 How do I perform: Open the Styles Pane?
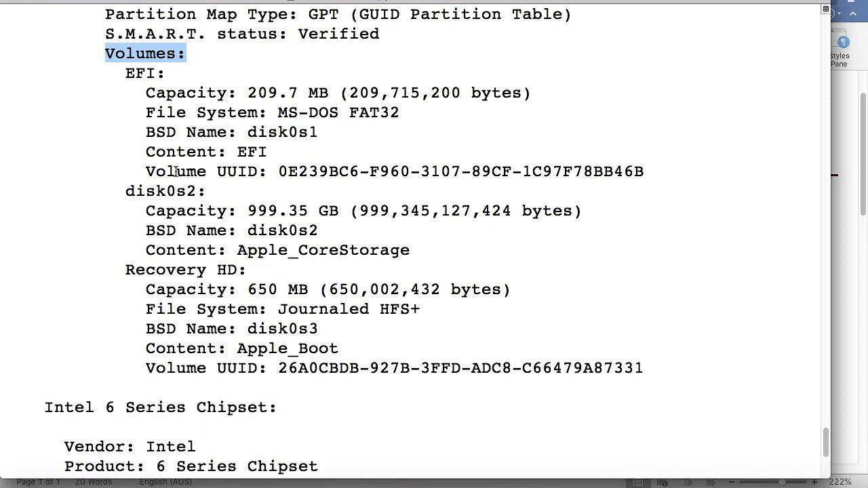tap(841, 52)
